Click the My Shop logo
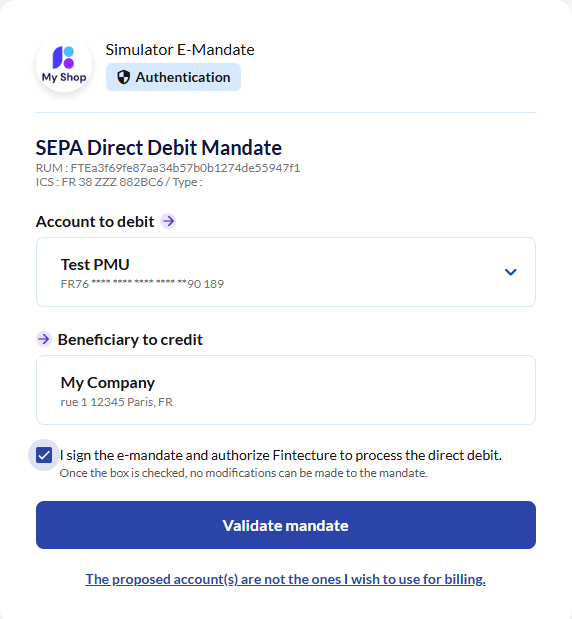Viewport: 572px width, 619px height. pyautogui.click(x=64, y=64)
